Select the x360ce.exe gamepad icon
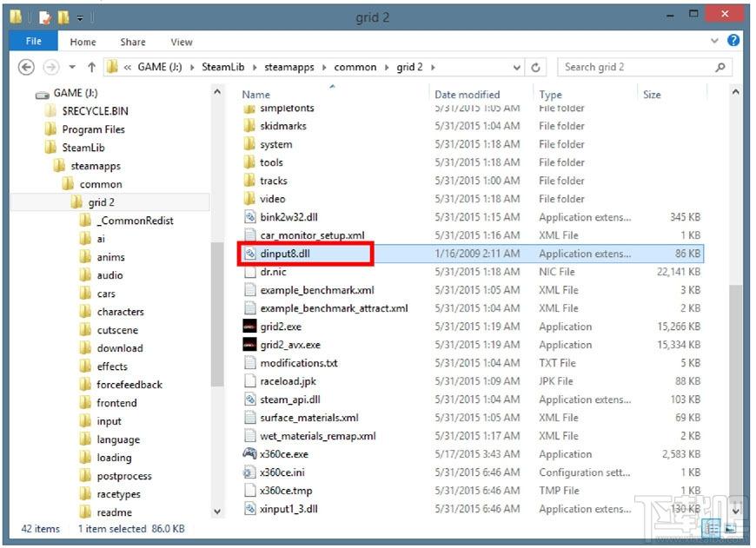 pyautogui.click(x=249, y=453)
